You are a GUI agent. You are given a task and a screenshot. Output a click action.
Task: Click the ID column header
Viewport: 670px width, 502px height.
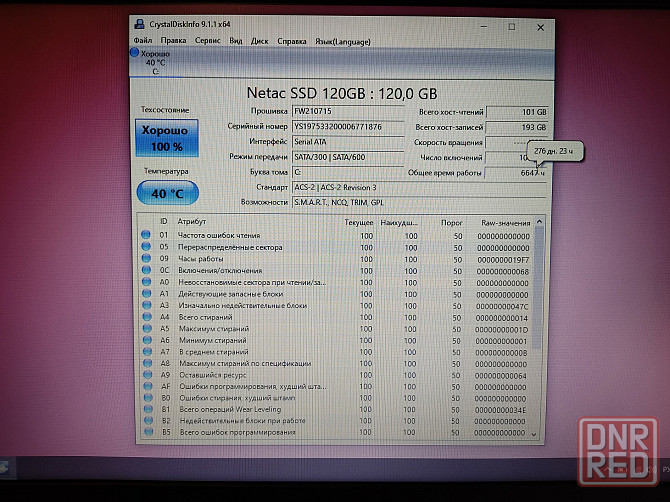(164, 221)
